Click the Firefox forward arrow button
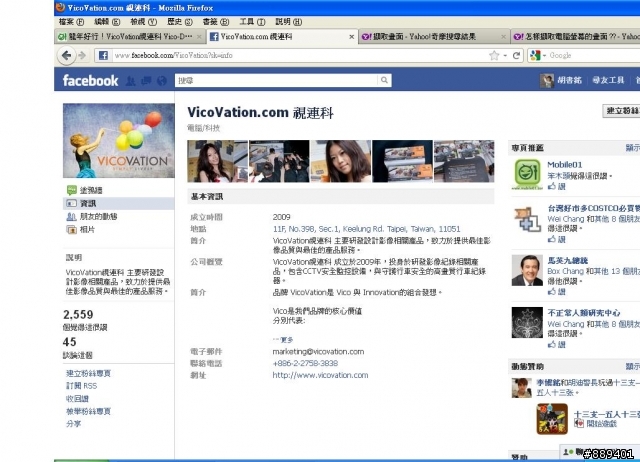Screen dimensions: 640x462 pos(82,56)
